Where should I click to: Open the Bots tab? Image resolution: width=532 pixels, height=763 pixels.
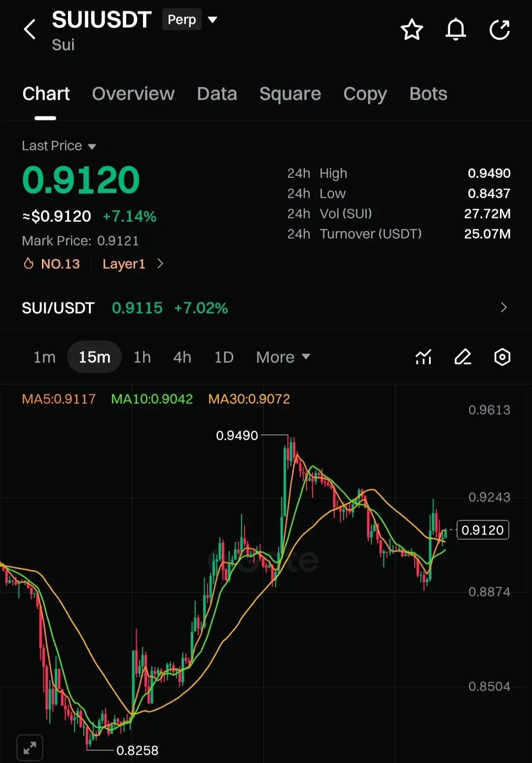click(x=428, y=94)
